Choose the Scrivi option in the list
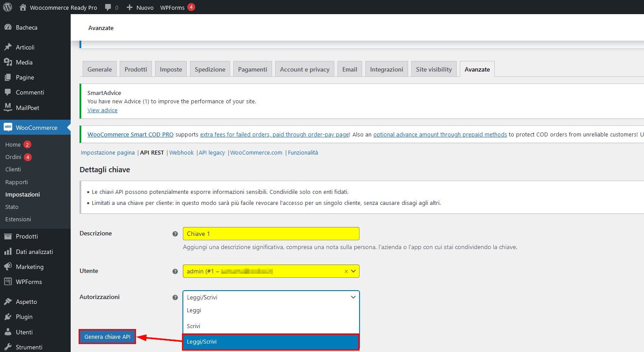 (271, 326)
